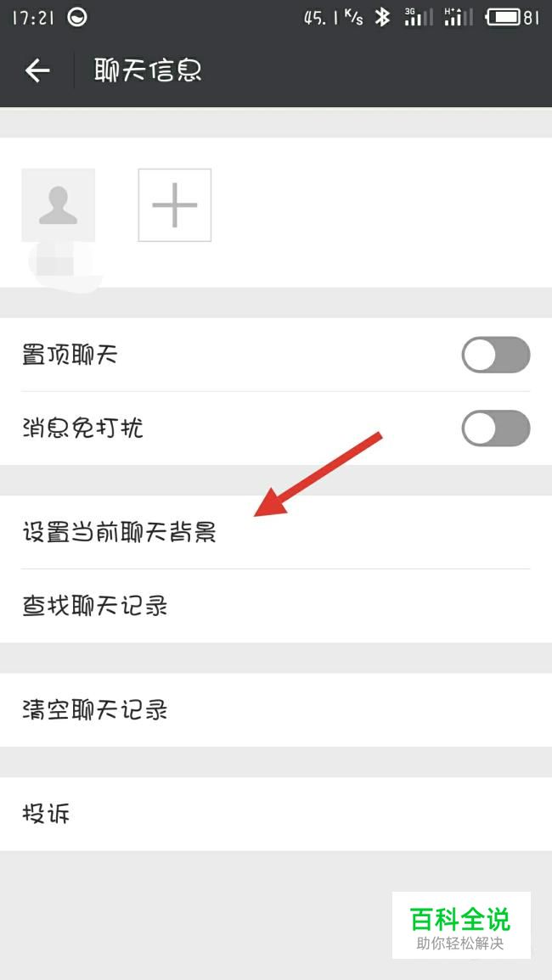The height and width of the screenshot is (980, 552).
Task: Tap the network speed indicator 45.1 K/s
Action: tap(334, 18)
